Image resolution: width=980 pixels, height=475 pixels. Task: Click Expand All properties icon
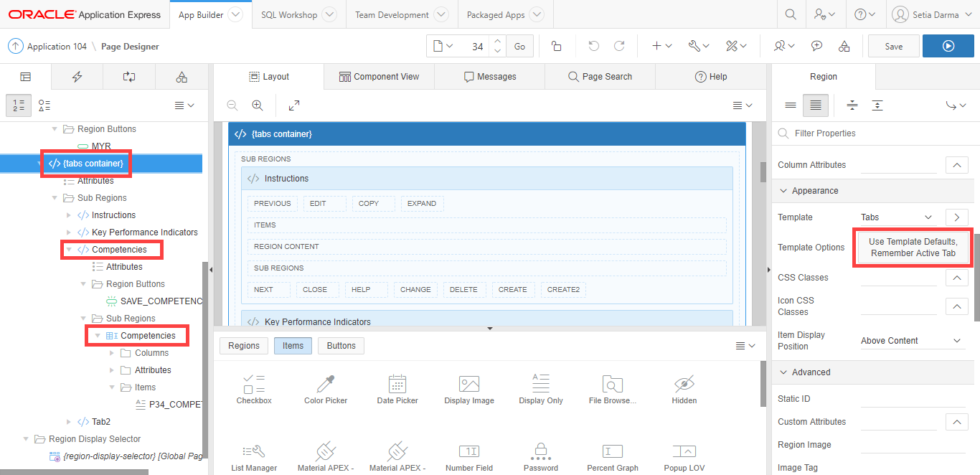(877, 105)
